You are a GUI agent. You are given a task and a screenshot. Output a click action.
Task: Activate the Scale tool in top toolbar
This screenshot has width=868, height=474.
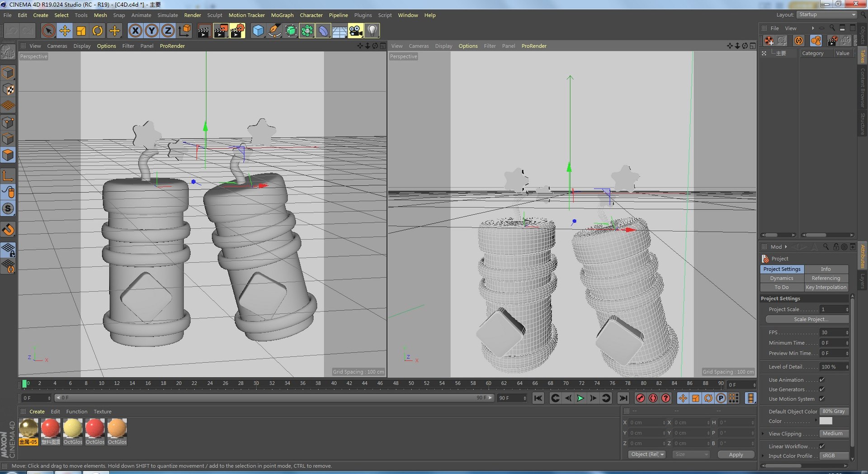(x=81, y=31)
